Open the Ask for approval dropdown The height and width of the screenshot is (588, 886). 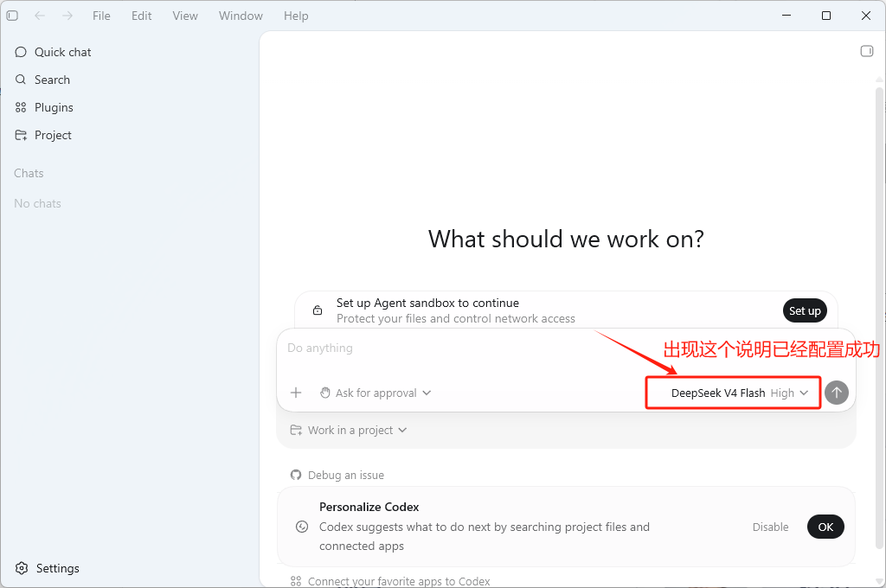click(x=376, y=393)
